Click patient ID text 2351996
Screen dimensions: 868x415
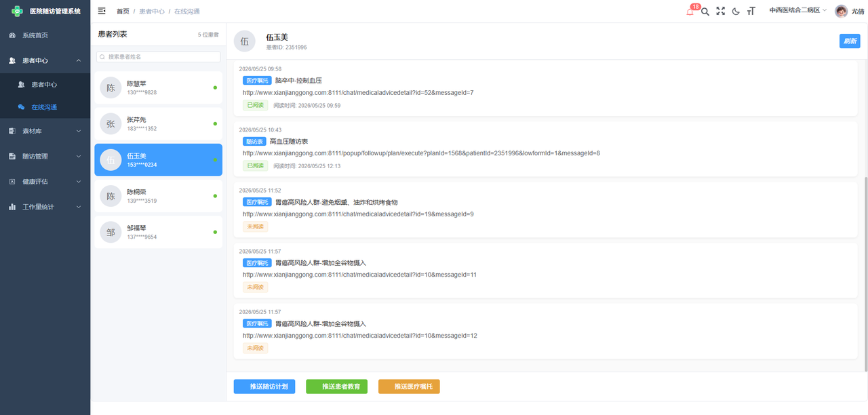pos(286,47)
